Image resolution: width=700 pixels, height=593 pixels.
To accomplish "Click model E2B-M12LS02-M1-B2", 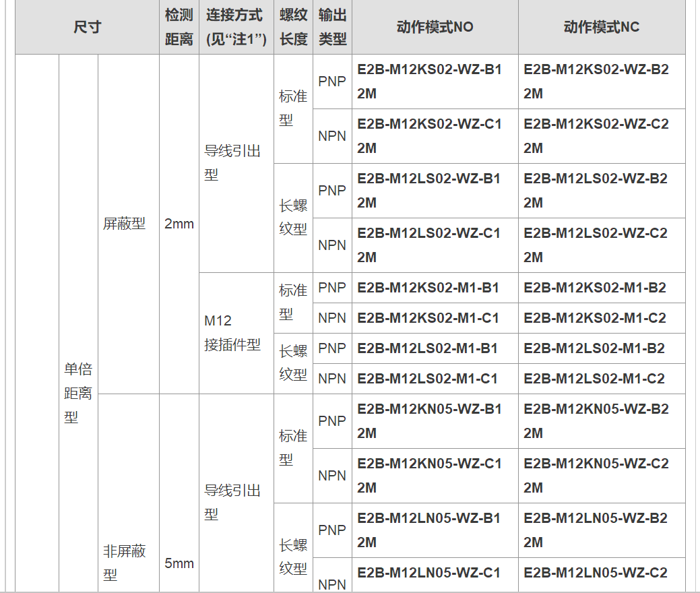I will click(x=602, y=348).
